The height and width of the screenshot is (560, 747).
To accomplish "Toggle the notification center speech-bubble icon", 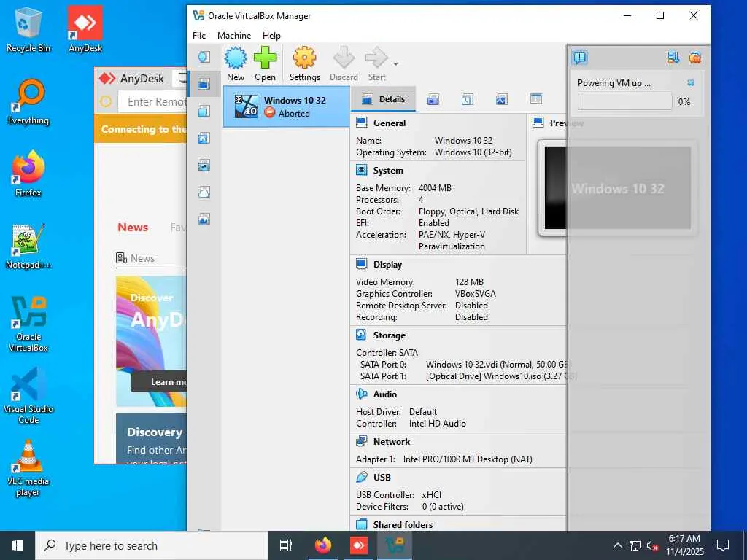I will pos(580,58).
